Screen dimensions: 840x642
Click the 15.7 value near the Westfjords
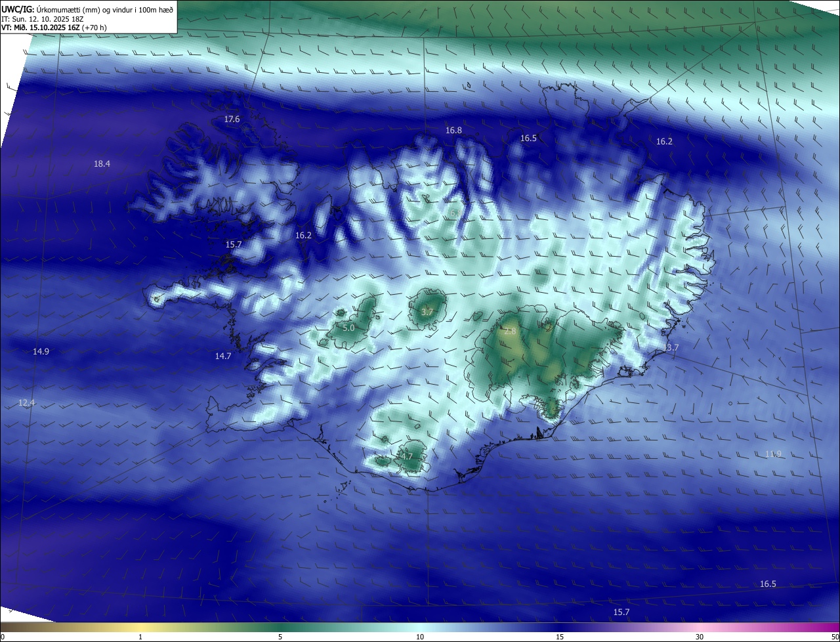[234, 245]
